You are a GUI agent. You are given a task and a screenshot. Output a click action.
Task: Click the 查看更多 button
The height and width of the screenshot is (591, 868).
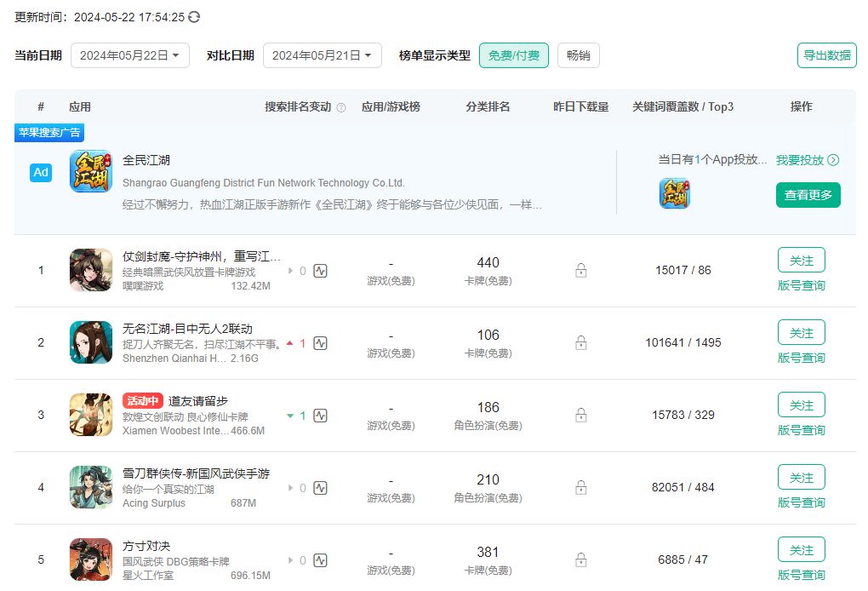tap(807, 194)
